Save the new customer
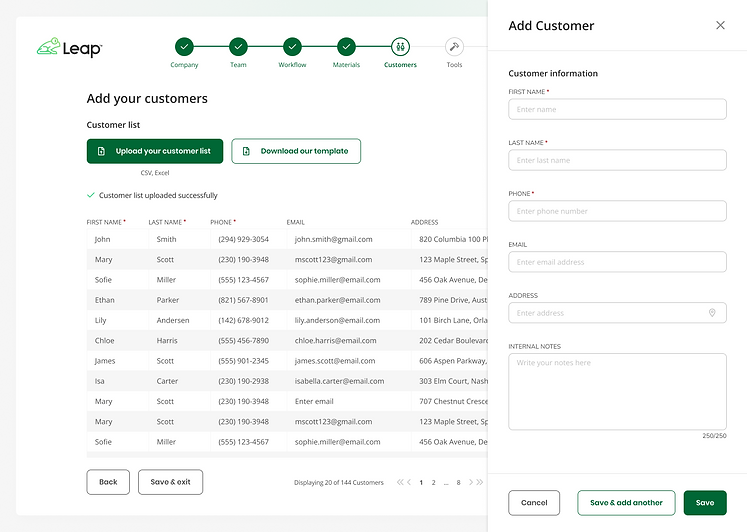Viewport: 747px width, 532px height. [x=705, y=502]
